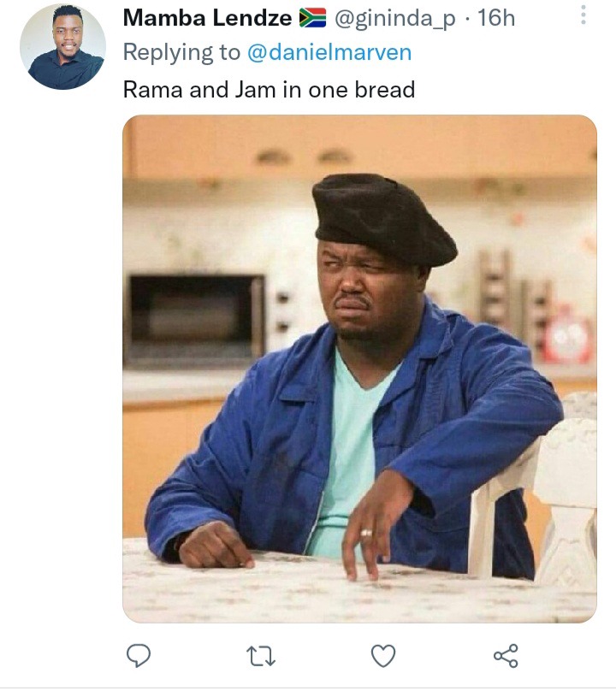
Task: Open the share icon below the tweet
Action: (x=506, y=656)
